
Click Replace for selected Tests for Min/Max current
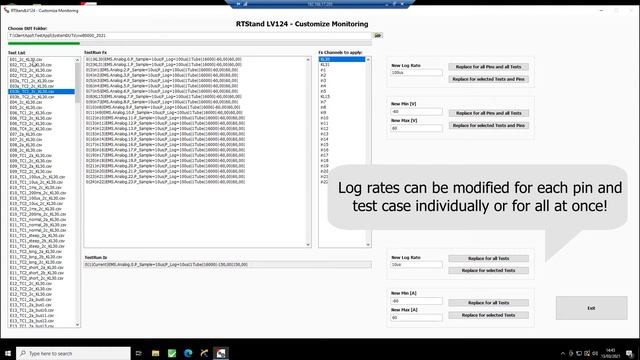[489, 315]
